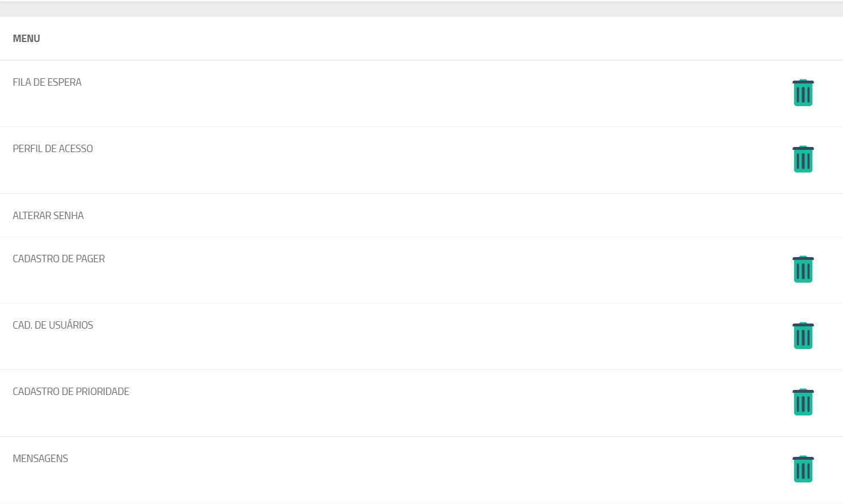This screenshot has height=504, width=843.
Task: Open the CADASTRO DE PAGER item
Action: click(59, 259)
